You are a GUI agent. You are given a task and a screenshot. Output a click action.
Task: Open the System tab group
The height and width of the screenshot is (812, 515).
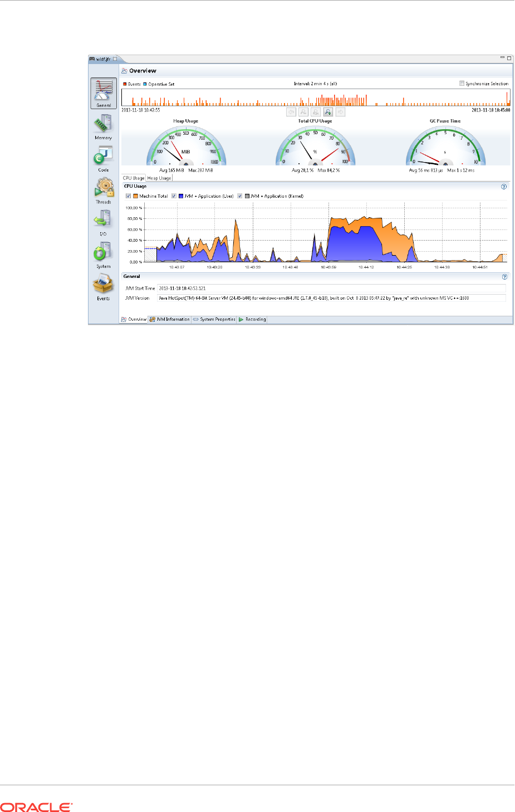click(x=103, y=256)
